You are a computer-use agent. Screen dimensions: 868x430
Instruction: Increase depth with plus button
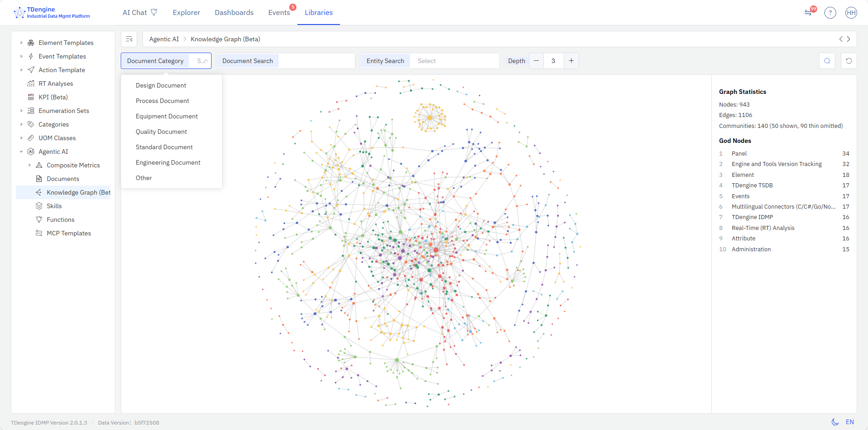571,61
